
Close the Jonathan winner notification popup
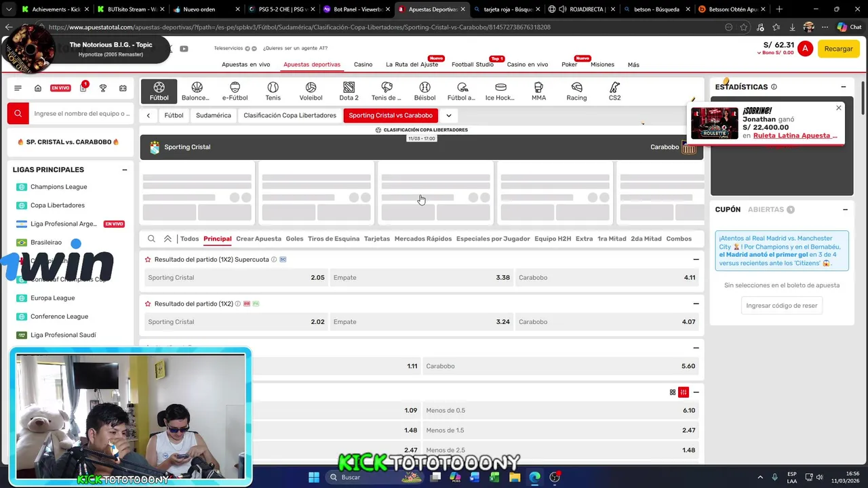click(838, 108)
